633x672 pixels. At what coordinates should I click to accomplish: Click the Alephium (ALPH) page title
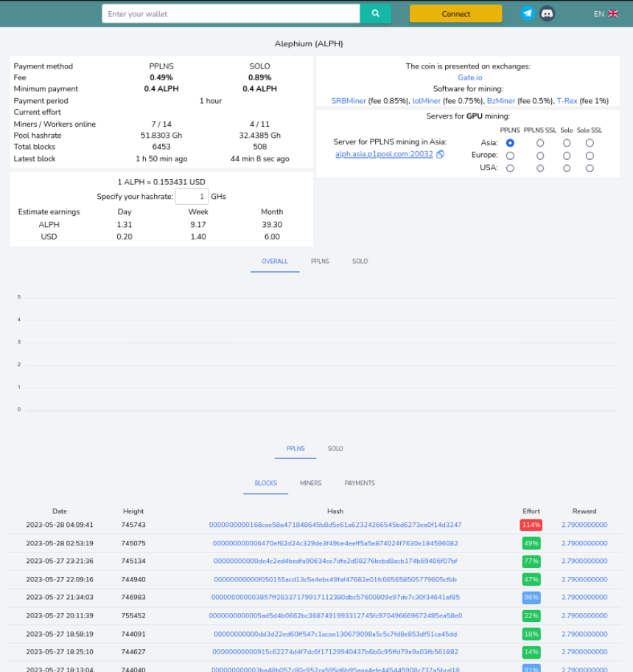[x=309, y=43]
